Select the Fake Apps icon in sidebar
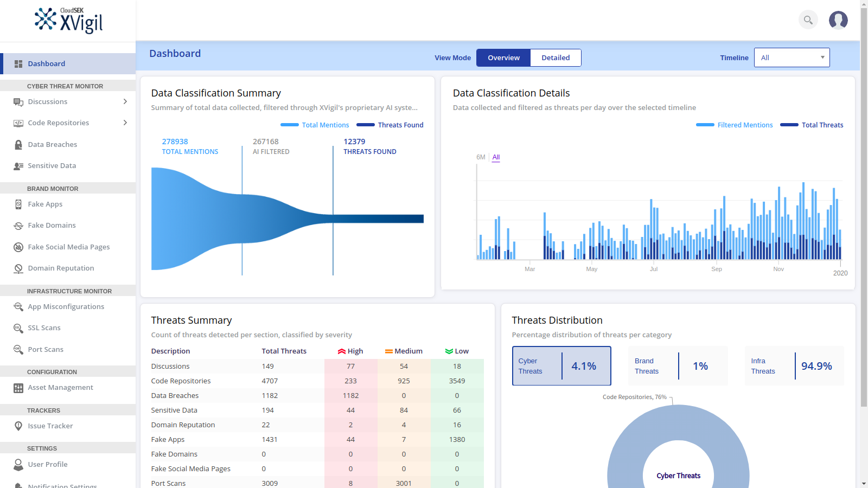 pos(18,204)
